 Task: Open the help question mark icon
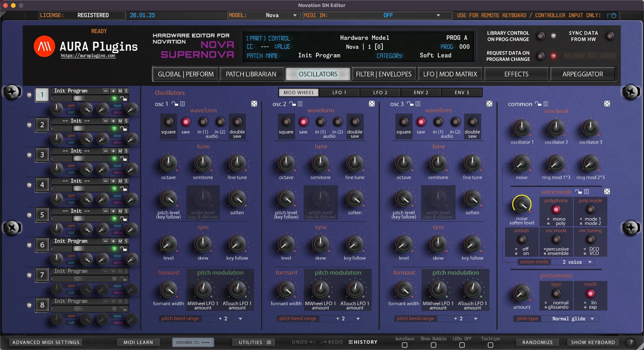(630, 342)
